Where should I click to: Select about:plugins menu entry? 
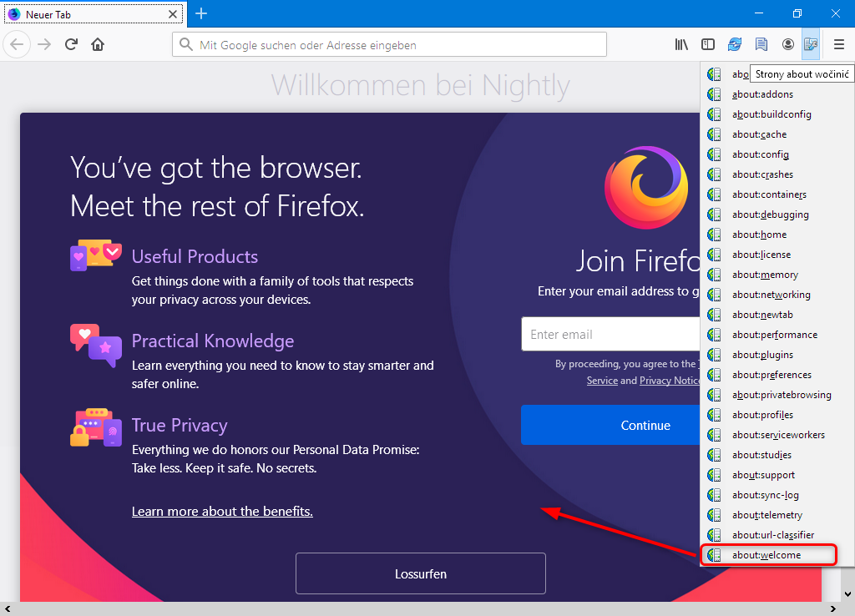point(777,355)
